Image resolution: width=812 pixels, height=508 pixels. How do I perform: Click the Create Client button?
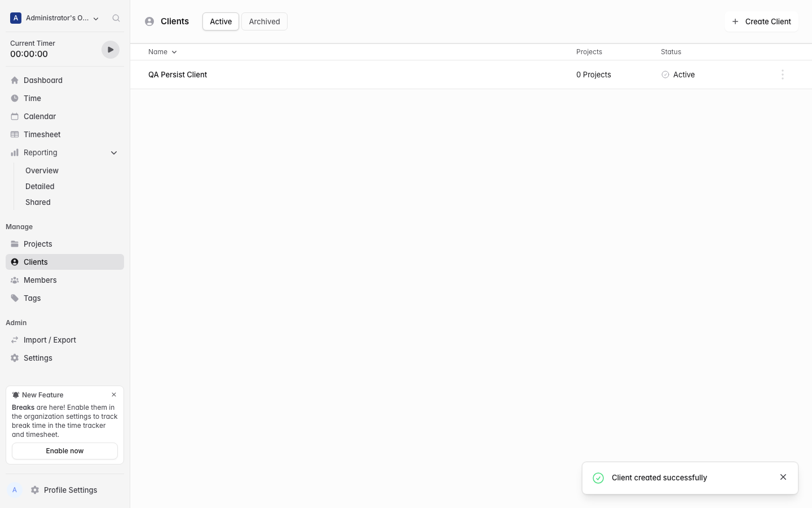(761, 21)
